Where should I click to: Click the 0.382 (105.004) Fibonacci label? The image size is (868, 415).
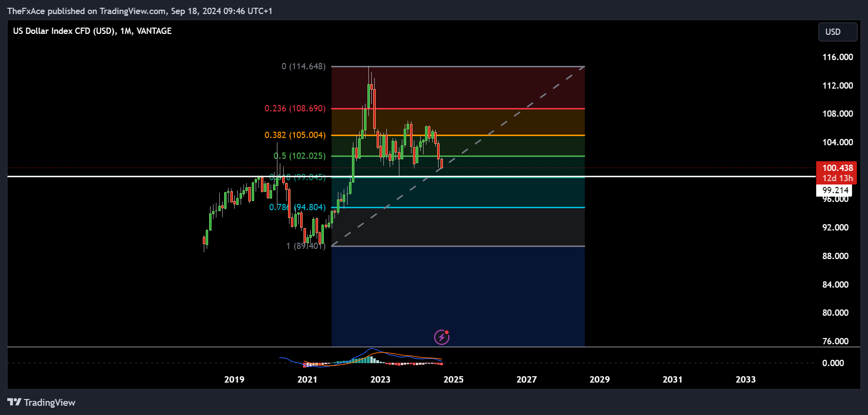[x=295, y=135]
